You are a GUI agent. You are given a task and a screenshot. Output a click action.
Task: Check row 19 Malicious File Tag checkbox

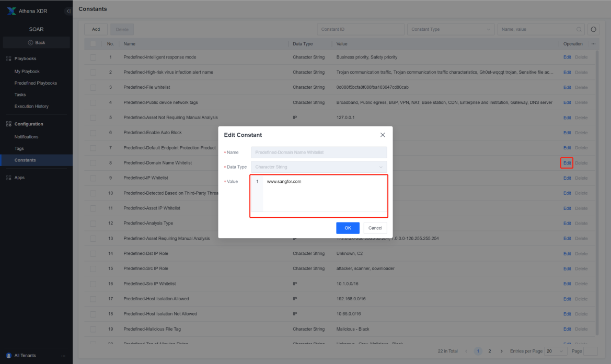93,329
